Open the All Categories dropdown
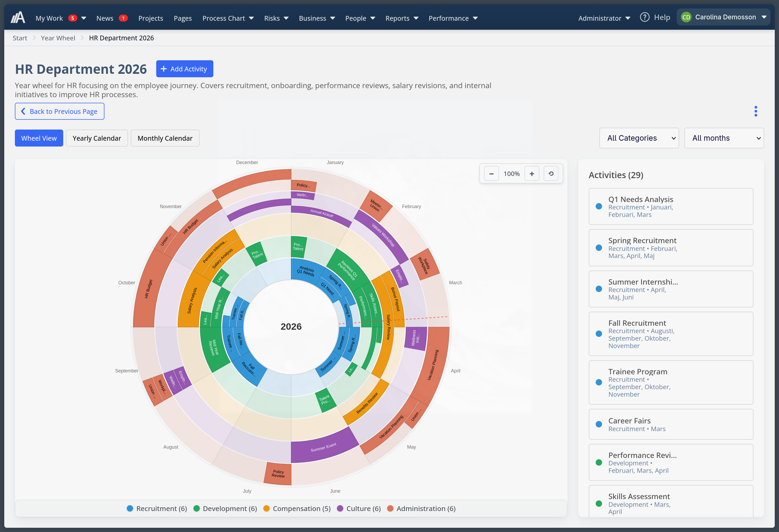The height and width of the screenshot is (532, 779). click(639, 138)
